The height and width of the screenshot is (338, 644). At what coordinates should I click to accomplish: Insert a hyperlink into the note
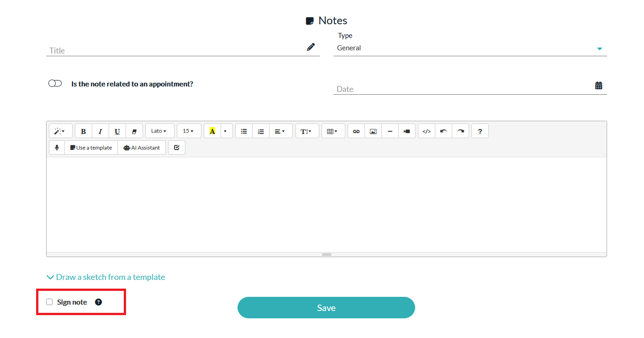click(x=356, y=131)
